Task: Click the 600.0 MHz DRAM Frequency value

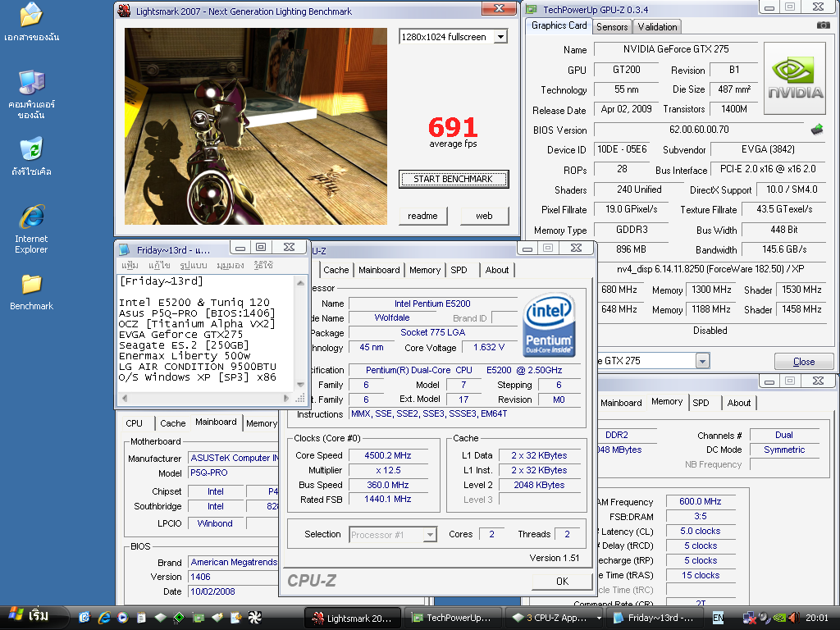Action: click(701, 501)
